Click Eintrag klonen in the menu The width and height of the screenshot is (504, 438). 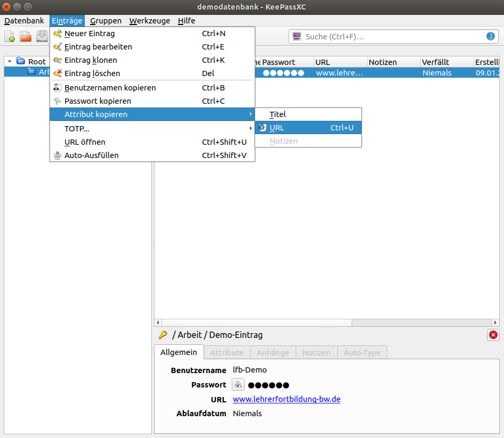(91, 60)
